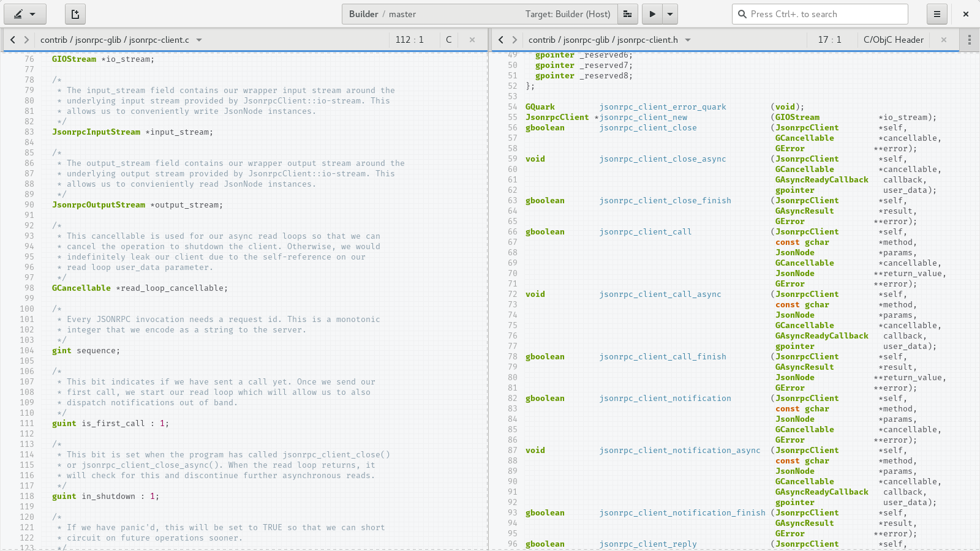
Task: Go forward in left editor history
Action: pos(26,40)
